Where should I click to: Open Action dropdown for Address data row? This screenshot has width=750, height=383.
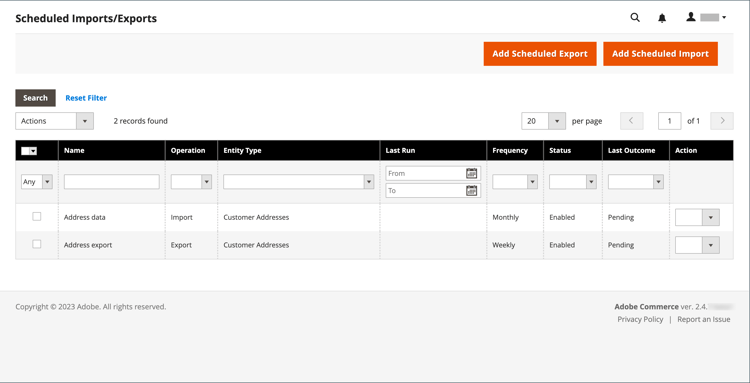(697, 218)
